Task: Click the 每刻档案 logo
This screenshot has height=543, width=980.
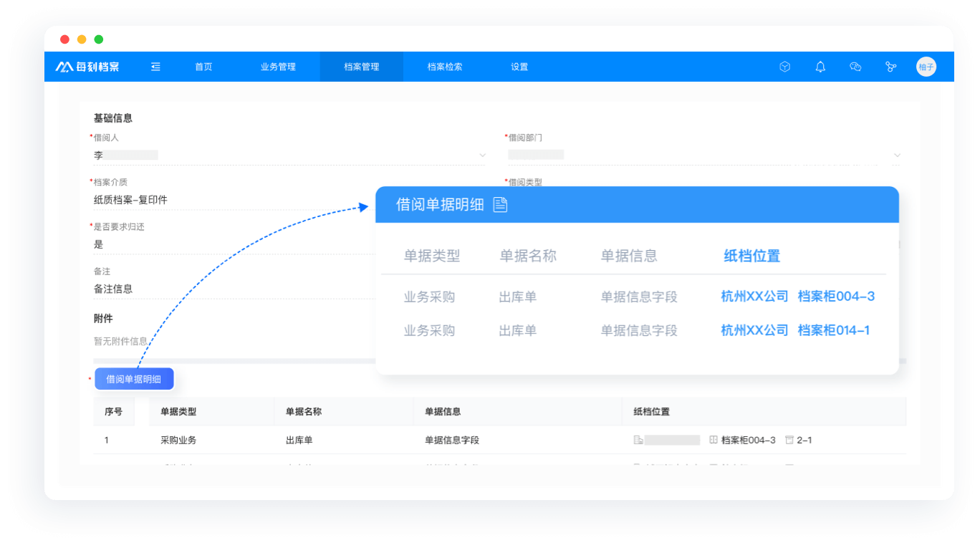Action: coord(87,67)
